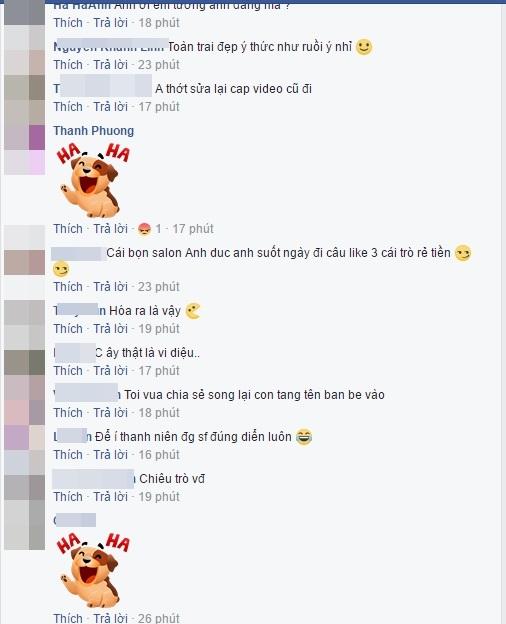Screen dimensions: 506x624
Task: Click the angry reaction icon under Thanh Phuong's sticker
Action: point(144,229)
